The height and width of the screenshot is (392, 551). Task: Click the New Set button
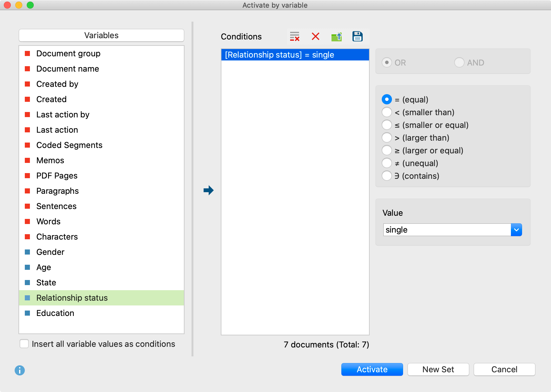pyautogui.click(x=438, y=369)
